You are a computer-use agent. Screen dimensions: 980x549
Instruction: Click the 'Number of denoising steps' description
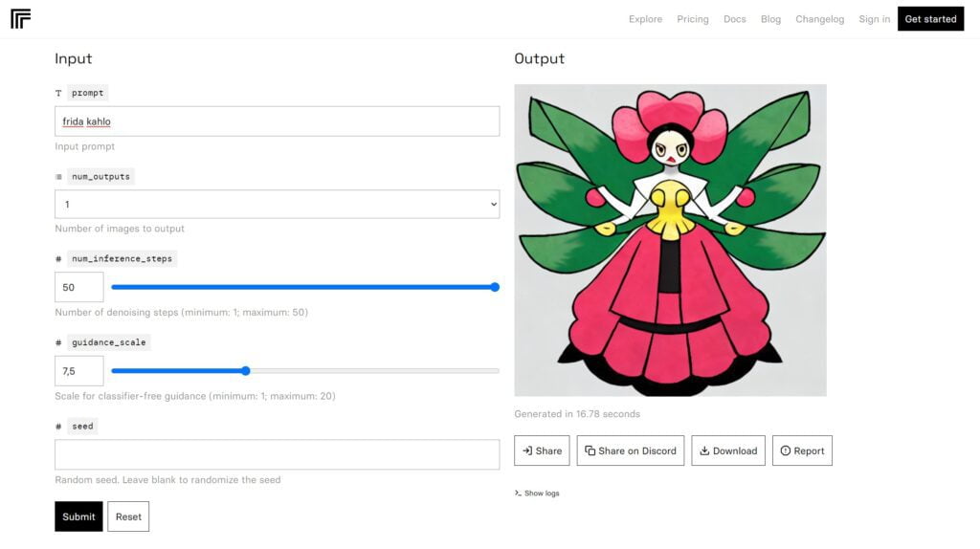(x=181, y=313)
